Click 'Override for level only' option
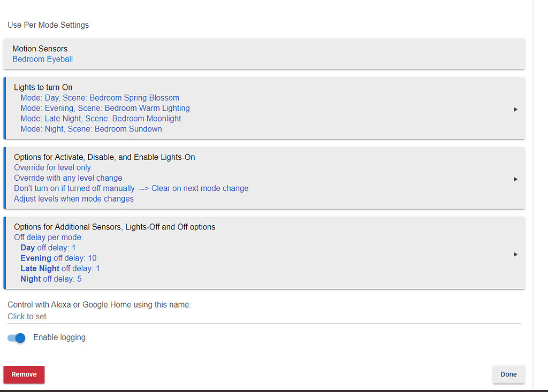548x392 pixels. click(52, 167)
